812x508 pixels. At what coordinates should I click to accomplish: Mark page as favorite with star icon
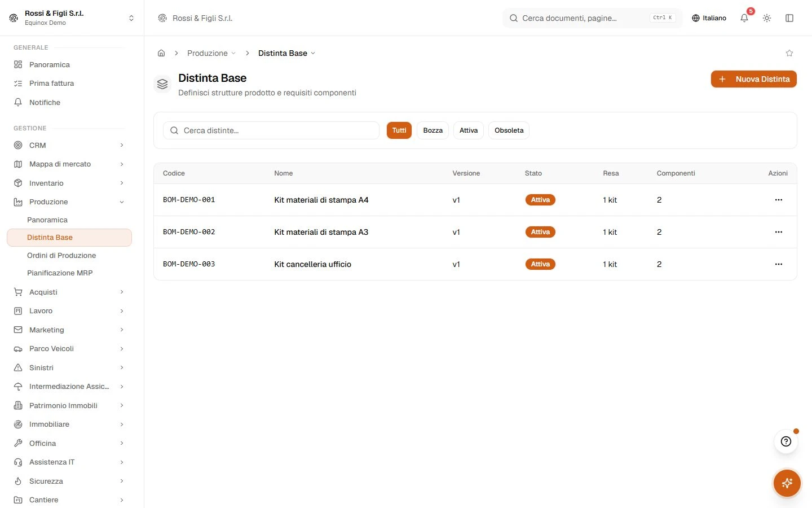[789, 53]
